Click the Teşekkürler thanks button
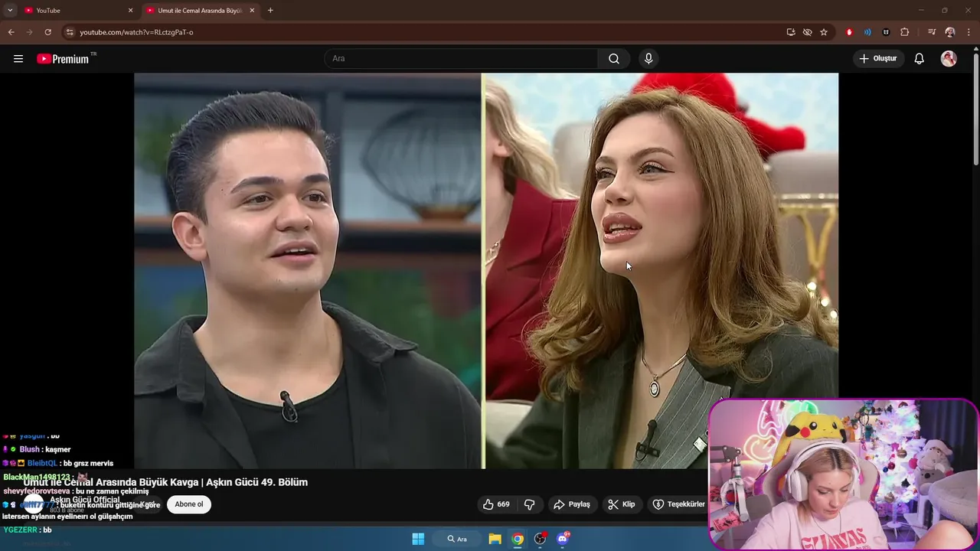Image resolution: width=980 pixels, height=551 pixels. click(678, 504)
